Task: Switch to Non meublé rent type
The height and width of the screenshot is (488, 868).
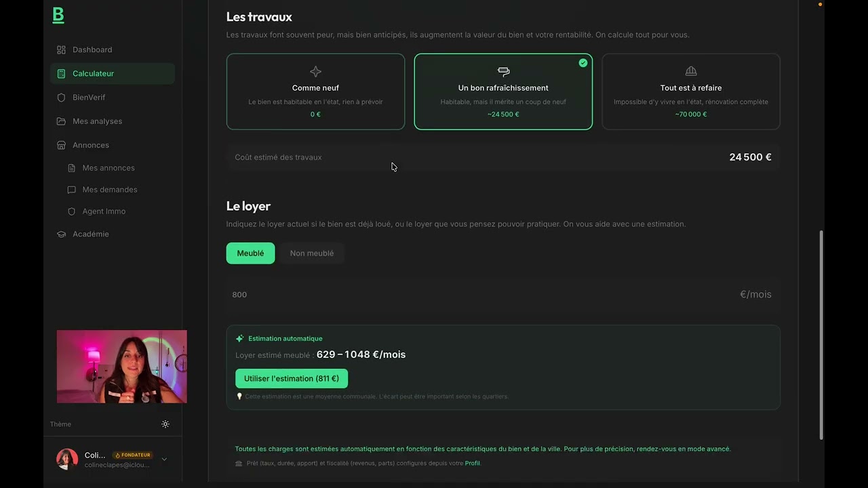Action: coord(312,253)
